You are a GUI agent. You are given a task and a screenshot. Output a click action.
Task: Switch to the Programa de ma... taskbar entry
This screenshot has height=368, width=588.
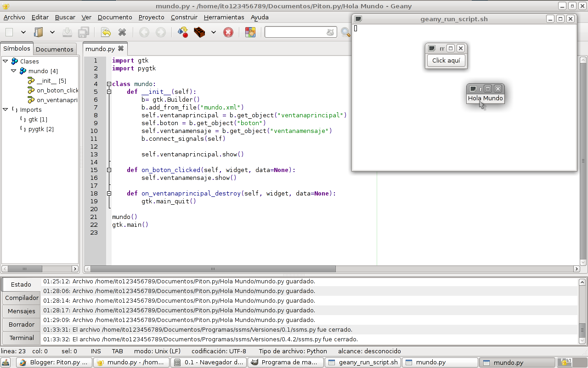click(x=285, y=362)
